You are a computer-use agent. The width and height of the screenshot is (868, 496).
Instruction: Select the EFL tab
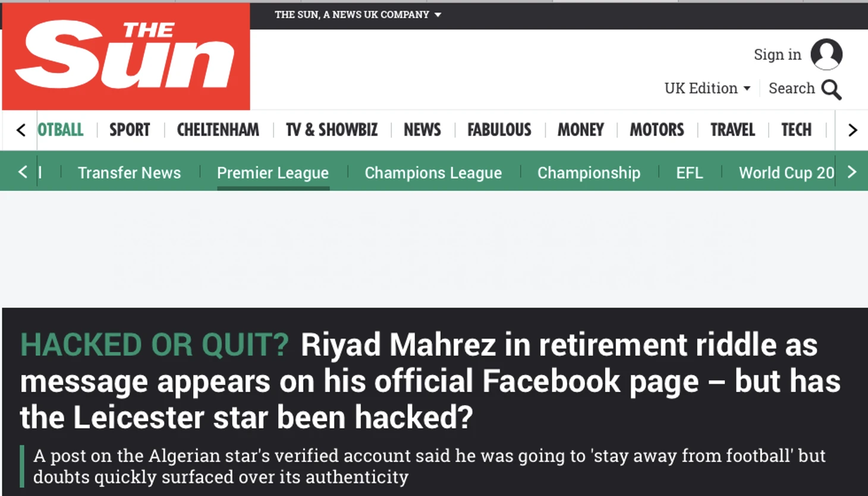tap(690, 172)
